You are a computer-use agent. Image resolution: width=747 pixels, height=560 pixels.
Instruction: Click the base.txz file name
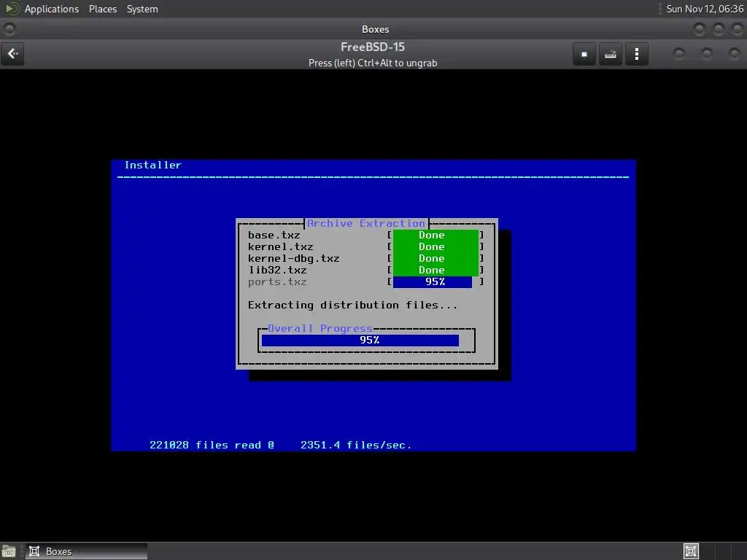274,236
